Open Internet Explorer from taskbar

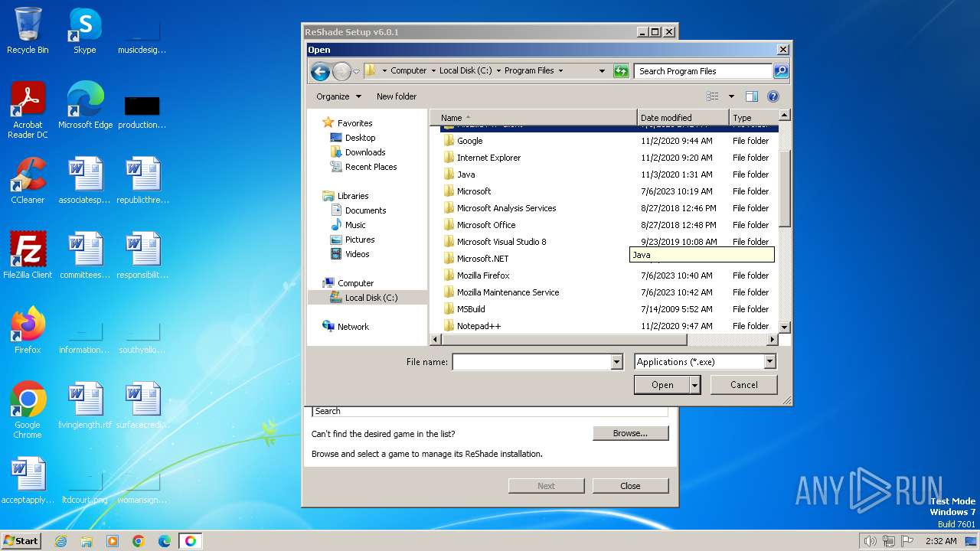pos(60,541)
